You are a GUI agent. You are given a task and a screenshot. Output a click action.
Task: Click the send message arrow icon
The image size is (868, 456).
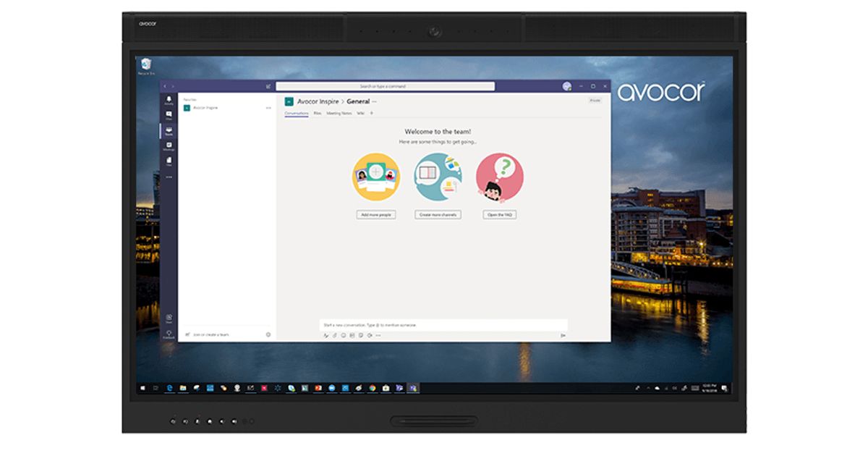563,335
